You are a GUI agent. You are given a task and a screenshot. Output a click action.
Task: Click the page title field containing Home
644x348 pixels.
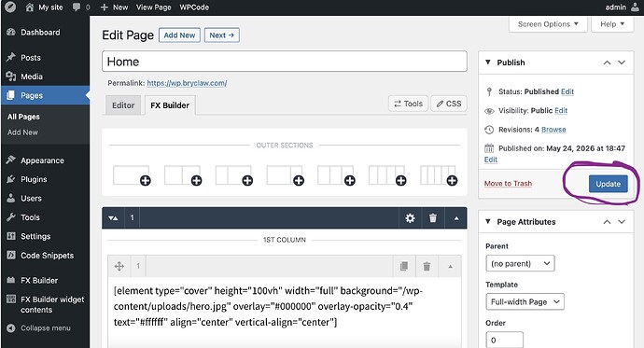click(x=285, y=62)
